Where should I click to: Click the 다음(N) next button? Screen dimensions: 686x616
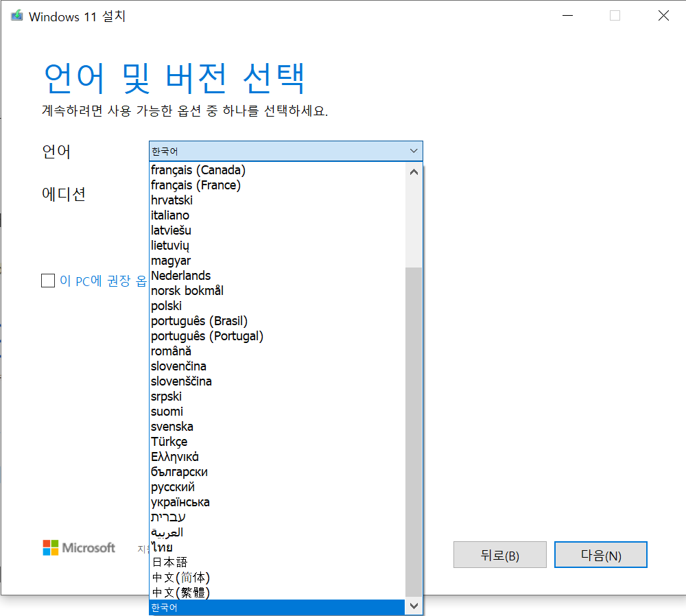601,555
